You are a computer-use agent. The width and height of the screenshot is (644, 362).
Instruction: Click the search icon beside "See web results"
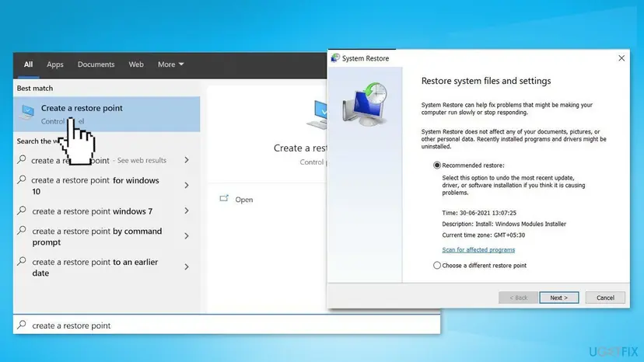coord(22,160)
